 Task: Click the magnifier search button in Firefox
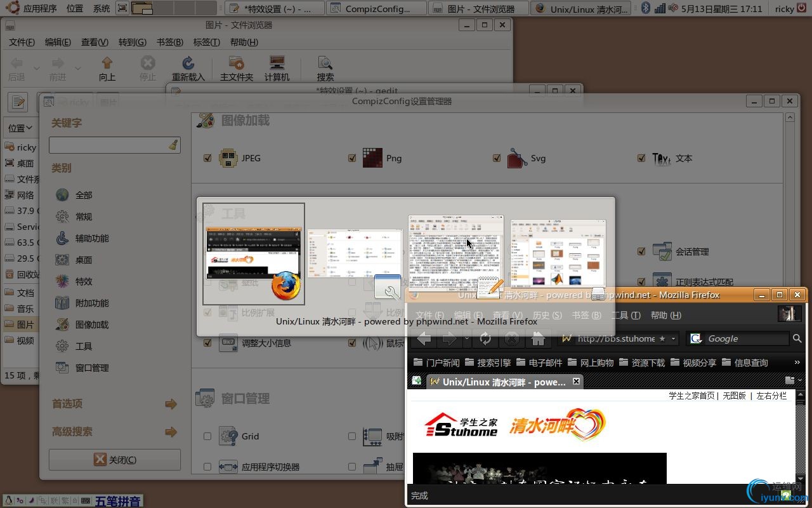coord(797,339)
